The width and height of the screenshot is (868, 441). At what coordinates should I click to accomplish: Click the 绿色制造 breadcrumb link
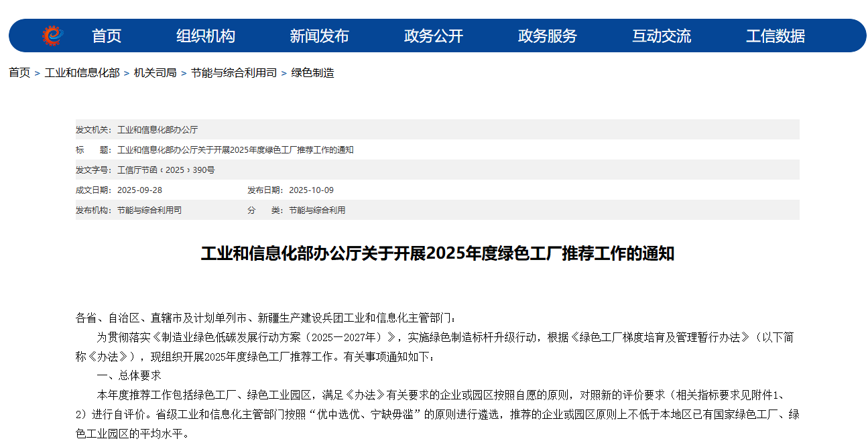[312, 73]
